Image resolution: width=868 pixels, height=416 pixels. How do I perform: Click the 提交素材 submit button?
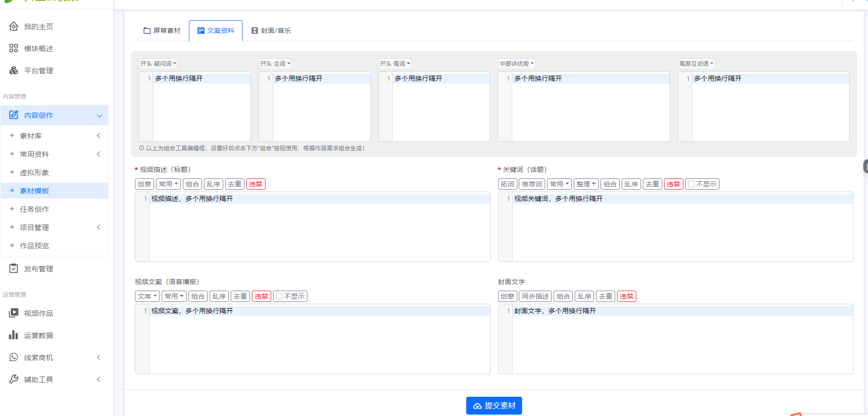pos(494,406)
